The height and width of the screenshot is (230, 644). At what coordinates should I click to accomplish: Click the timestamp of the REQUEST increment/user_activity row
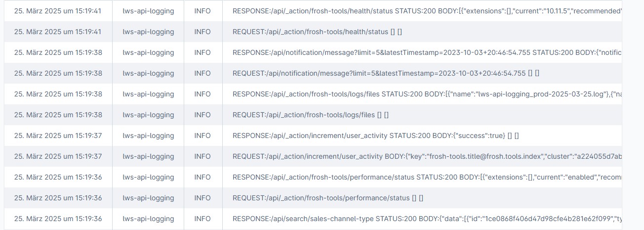pyautogui.click(x=58, y=156)
